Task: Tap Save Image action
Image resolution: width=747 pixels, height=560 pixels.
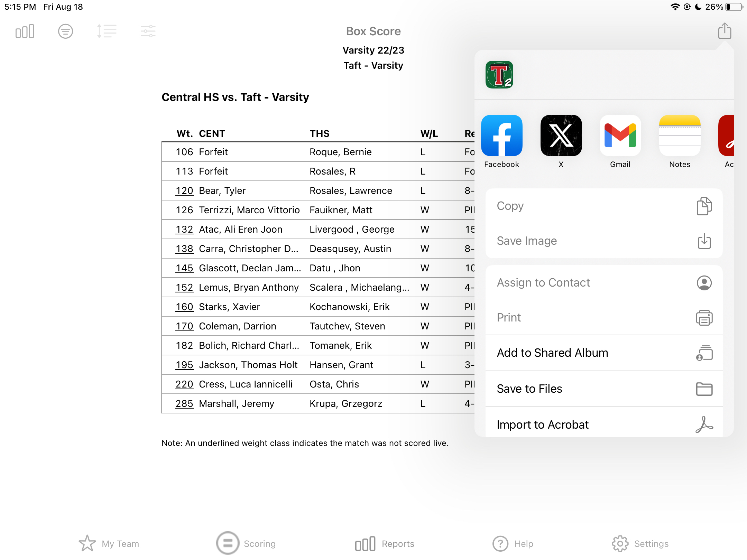Action: [x=604, y=241]
